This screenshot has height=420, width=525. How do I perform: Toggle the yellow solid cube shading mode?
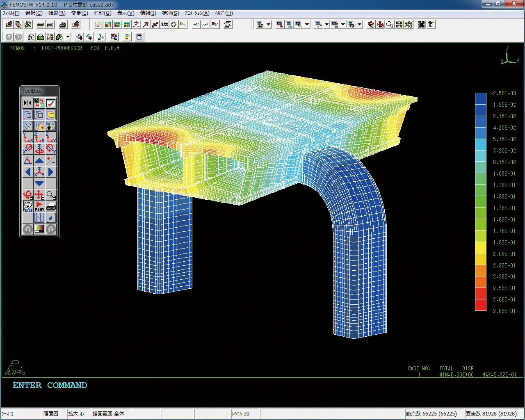51,114
